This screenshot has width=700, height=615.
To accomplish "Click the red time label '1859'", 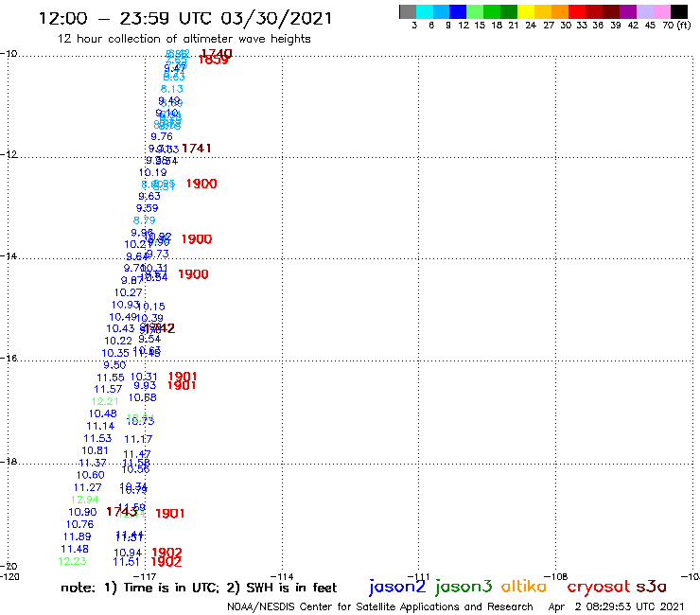I will pyautogui.click(x=214, y=61).
